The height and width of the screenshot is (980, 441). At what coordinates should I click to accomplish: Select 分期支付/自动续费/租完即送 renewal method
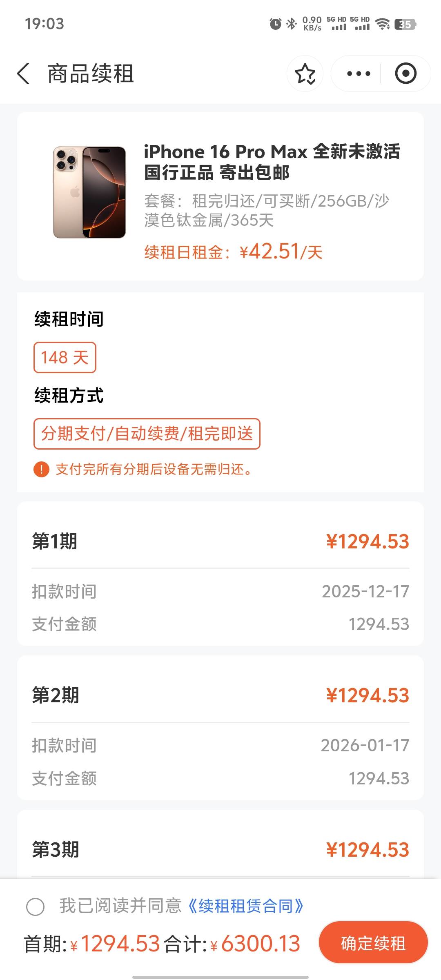pyautogui.click(x=147, y=434)
